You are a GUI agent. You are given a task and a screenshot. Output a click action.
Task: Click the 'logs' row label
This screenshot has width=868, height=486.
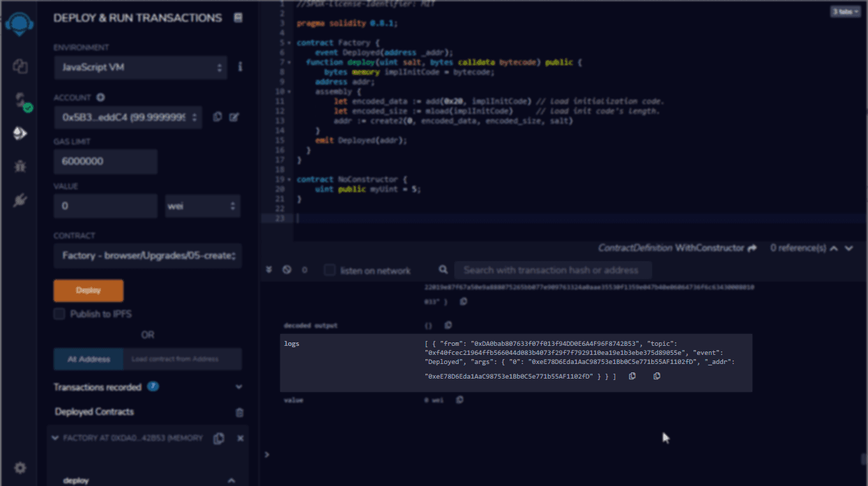(x=291, y=344)
